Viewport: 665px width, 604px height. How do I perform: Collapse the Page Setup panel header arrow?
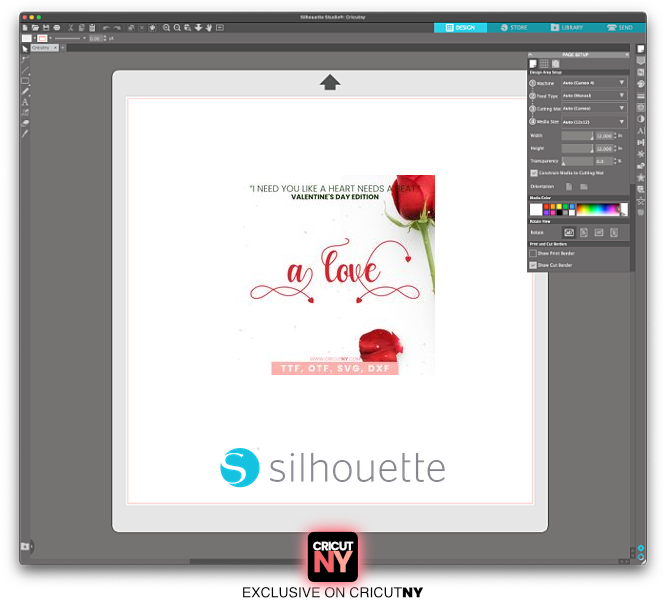pyautogui.click(x=530, y=55)
